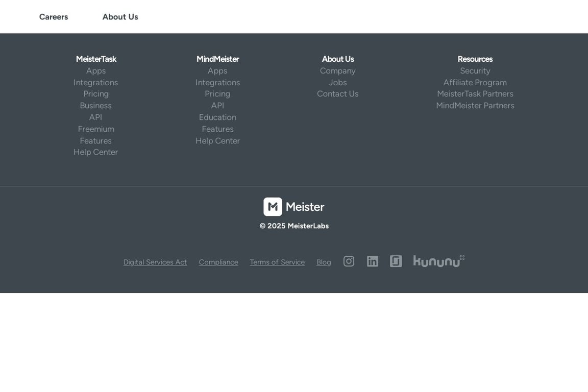The height and width of the screenshot is (392, 588).
Task: Open Integrations under MeisterTask
Action: 95,83
